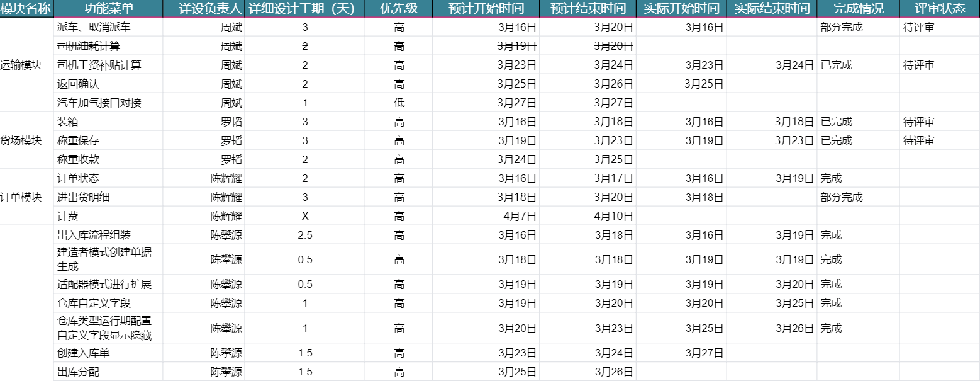Click the 2.5 duration cell
This screenshot has width=980, height=381.
click(x=305, y=235)
